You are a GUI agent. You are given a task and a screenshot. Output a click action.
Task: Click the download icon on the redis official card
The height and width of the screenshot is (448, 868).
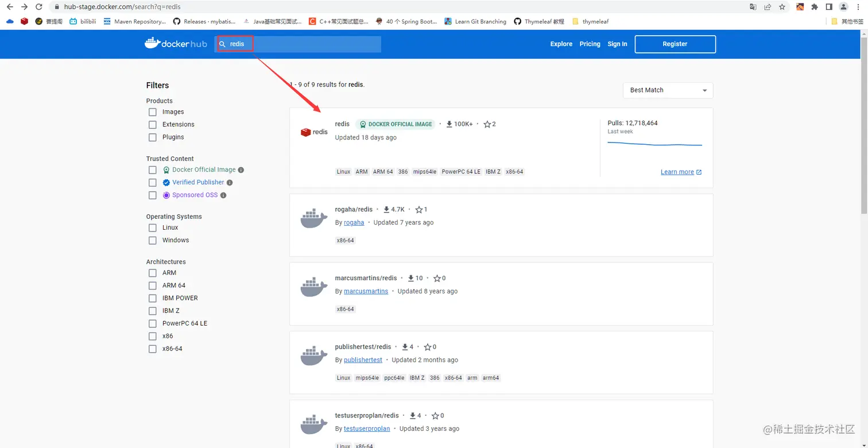[x=449, y=124]
